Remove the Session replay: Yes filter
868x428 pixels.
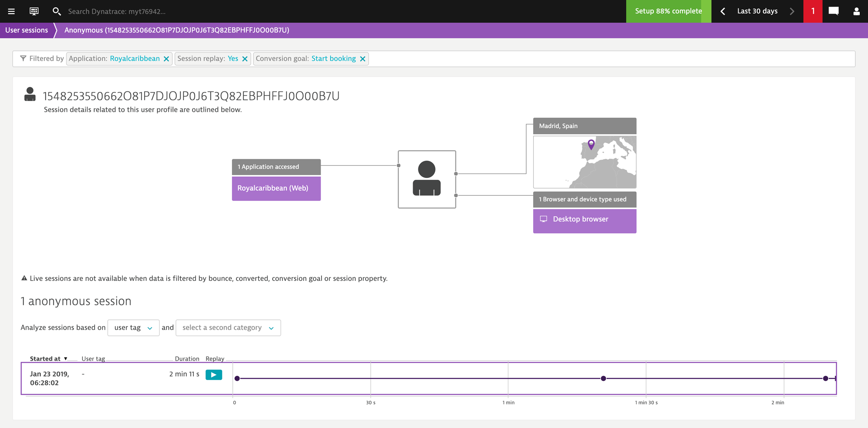[x=245, y=59]
